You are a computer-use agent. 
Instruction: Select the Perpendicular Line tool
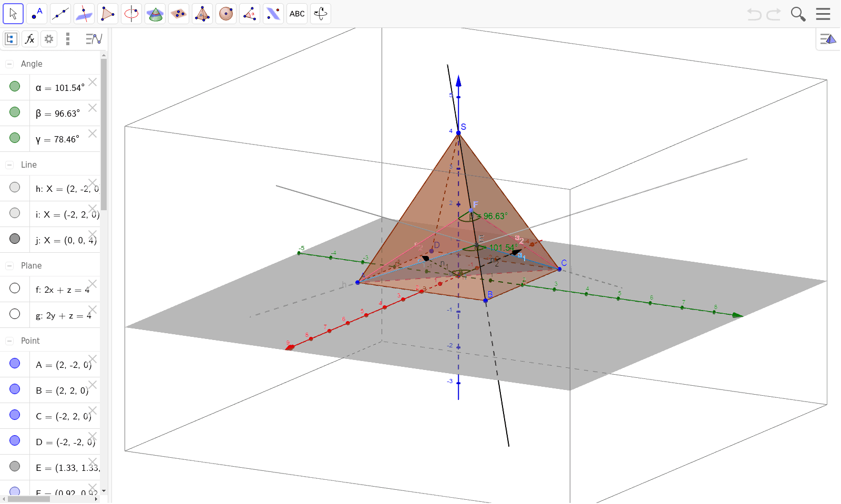(84, 14)
